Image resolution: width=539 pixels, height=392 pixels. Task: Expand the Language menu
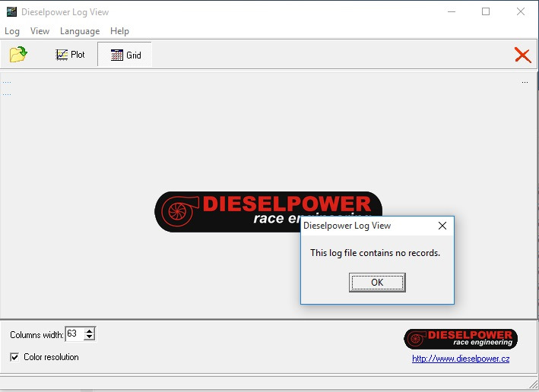80,31
